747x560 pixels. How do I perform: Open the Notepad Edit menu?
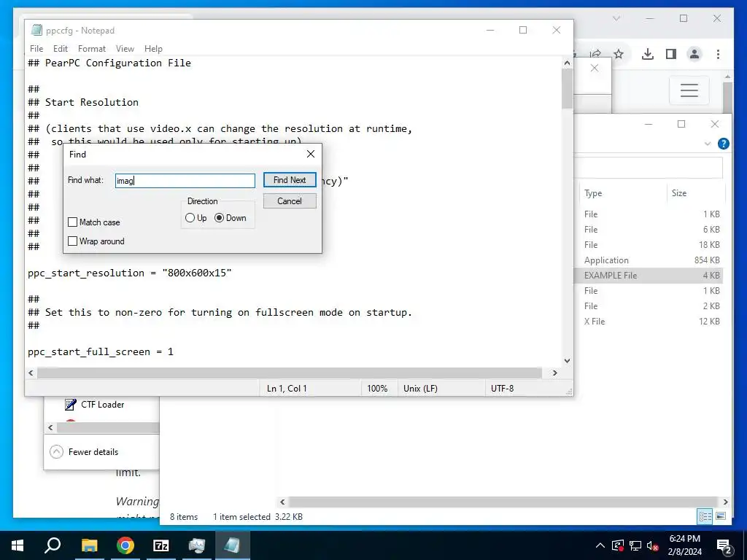(x=60, y=49)
